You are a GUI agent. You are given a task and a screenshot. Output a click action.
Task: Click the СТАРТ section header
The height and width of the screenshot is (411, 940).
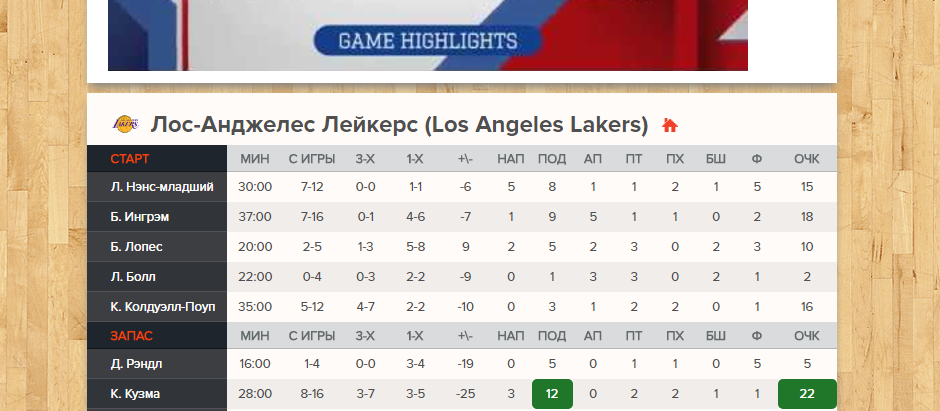point(131,159)
